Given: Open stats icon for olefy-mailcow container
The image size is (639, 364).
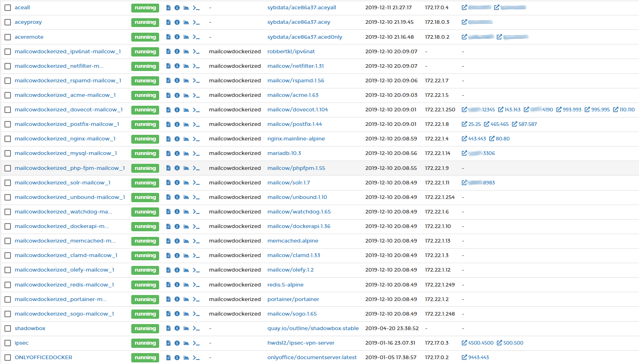Looking at the screenshot, I should (x=186, y=270).
